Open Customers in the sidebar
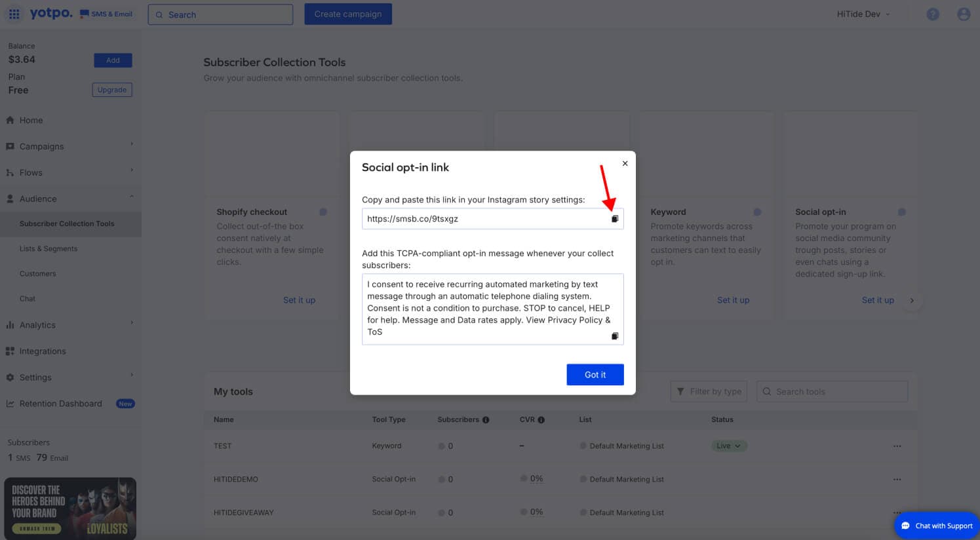Viewport: 980px width, 540px height. pos(38,273)
